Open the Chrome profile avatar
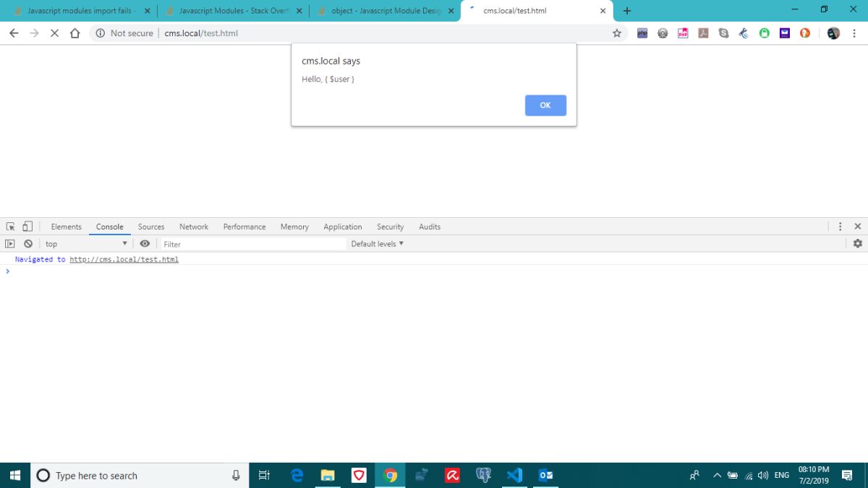 click(833, 33)
